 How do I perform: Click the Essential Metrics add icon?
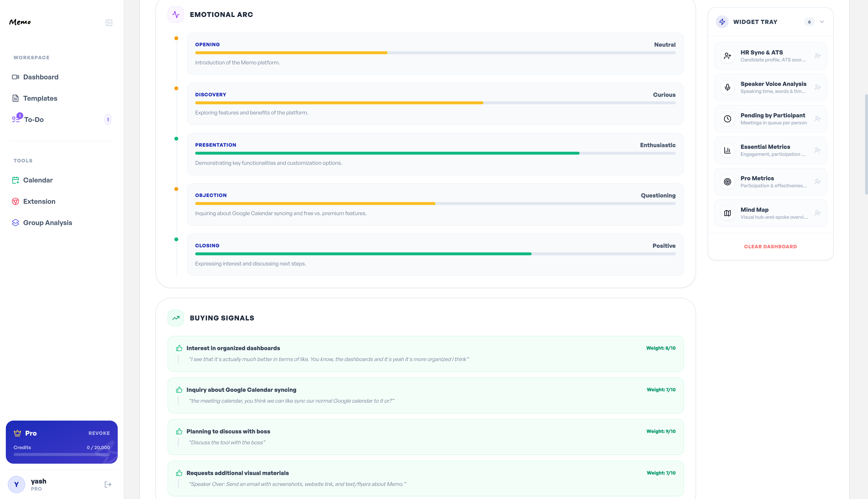tap(818, 150)
